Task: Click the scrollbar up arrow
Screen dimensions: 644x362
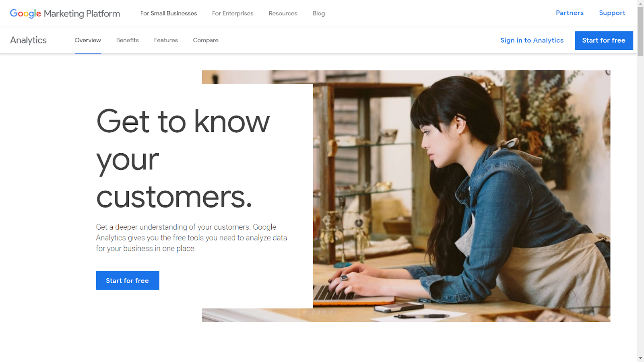Action: tap(640, 3)
